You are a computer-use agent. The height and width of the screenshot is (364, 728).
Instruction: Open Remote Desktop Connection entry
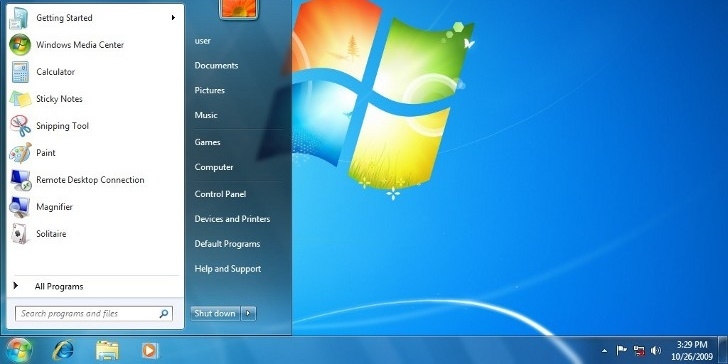tap(95, 180)
